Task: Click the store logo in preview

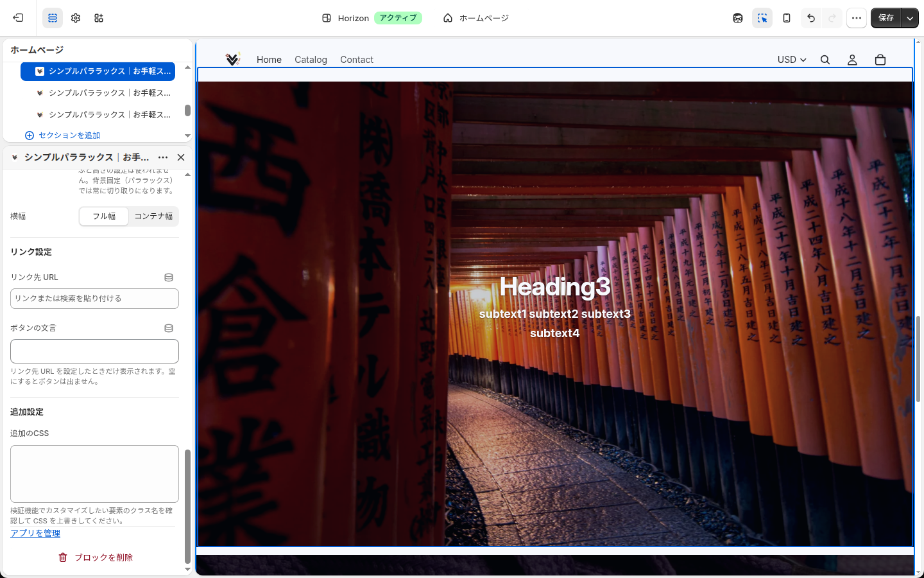Action: [x=233, y=59]
